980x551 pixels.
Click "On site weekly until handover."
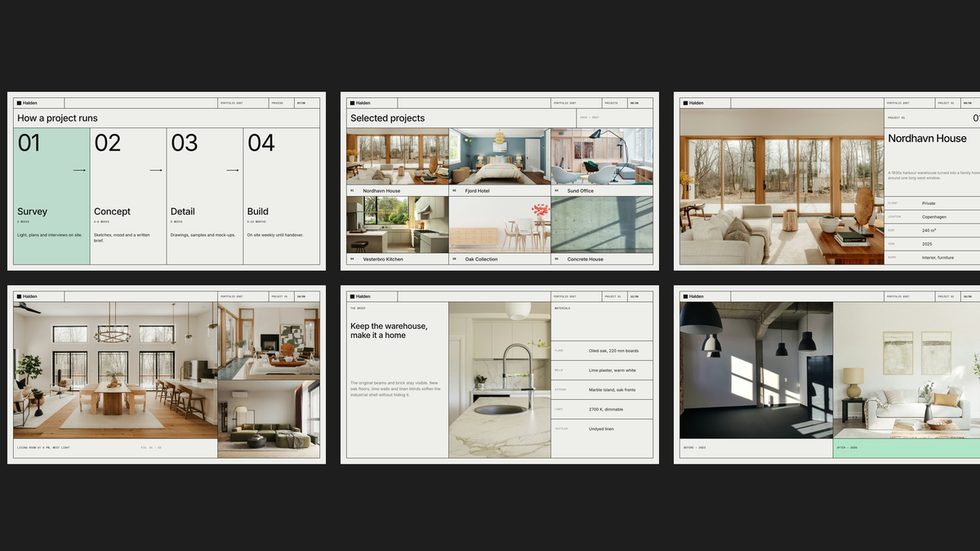pos(275,235)
